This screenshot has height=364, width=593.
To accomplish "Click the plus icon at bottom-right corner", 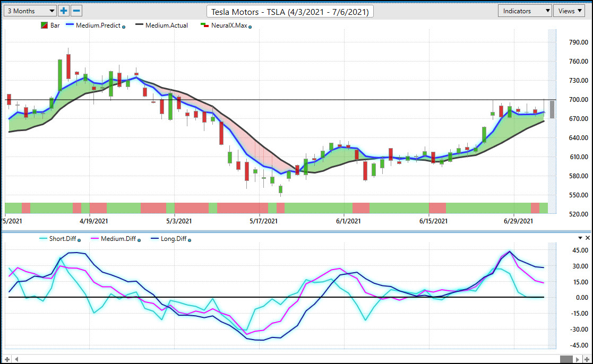I will (587, 359).
